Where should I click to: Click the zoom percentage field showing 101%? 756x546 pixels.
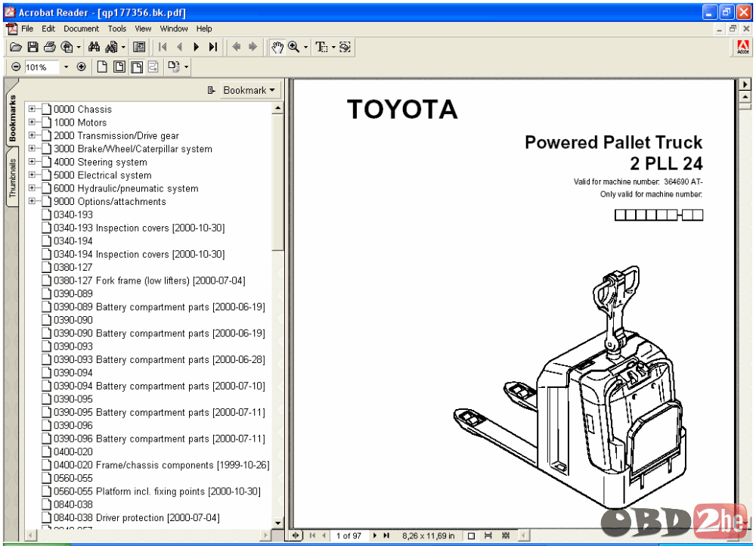[x=42, y=67]
